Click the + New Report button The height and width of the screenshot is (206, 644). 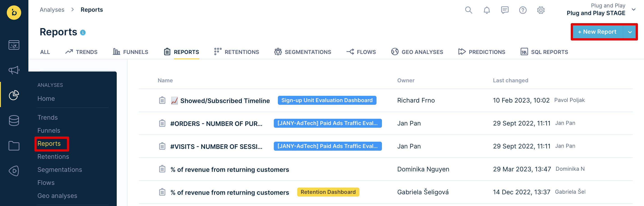597,32
